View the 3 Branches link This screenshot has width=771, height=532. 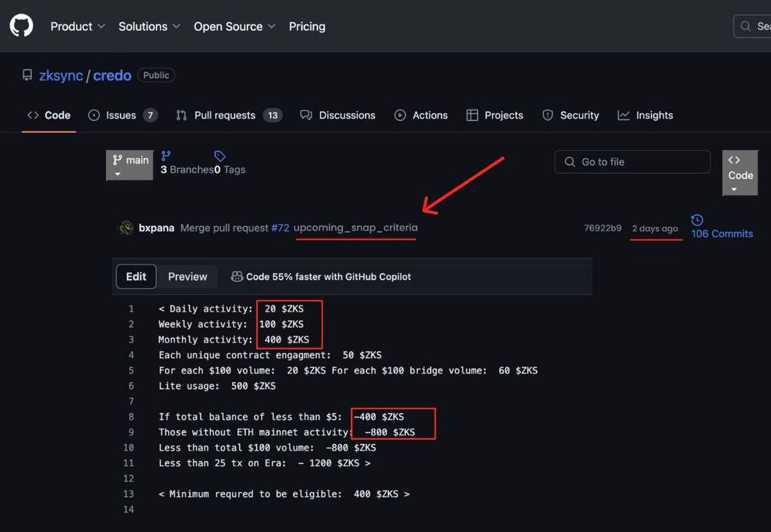pyautogui.click(x=187, y=170)
